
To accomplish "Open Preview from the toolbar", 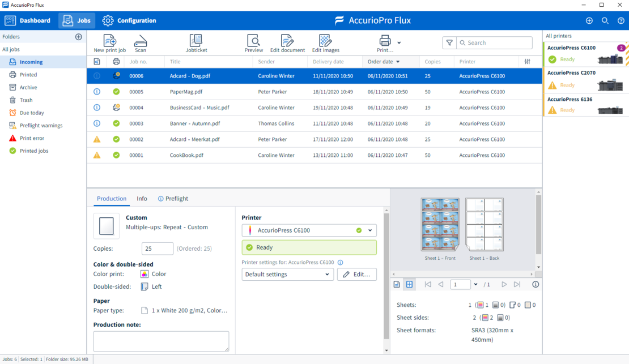I will (253, 43).
